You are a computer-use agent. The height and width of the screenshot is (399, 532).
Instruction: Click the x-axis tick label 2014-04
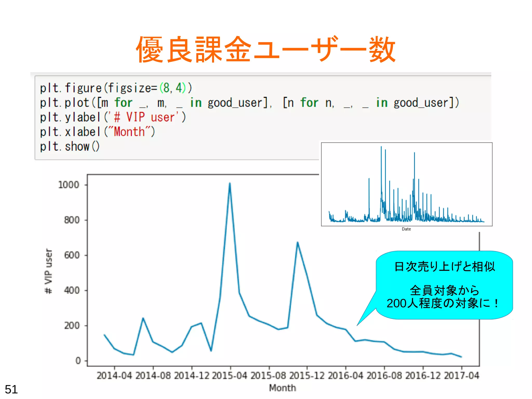(x=114, y=376)
